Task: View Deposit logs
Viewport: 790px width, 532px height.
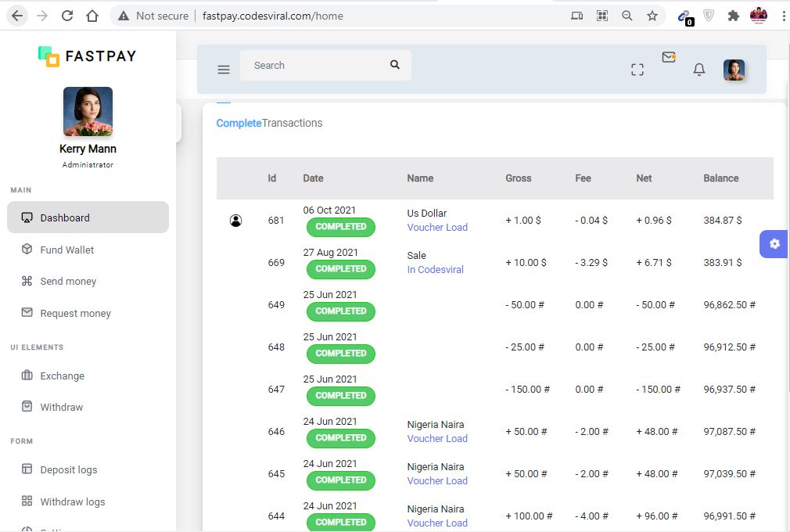Action: click(69, 469)
